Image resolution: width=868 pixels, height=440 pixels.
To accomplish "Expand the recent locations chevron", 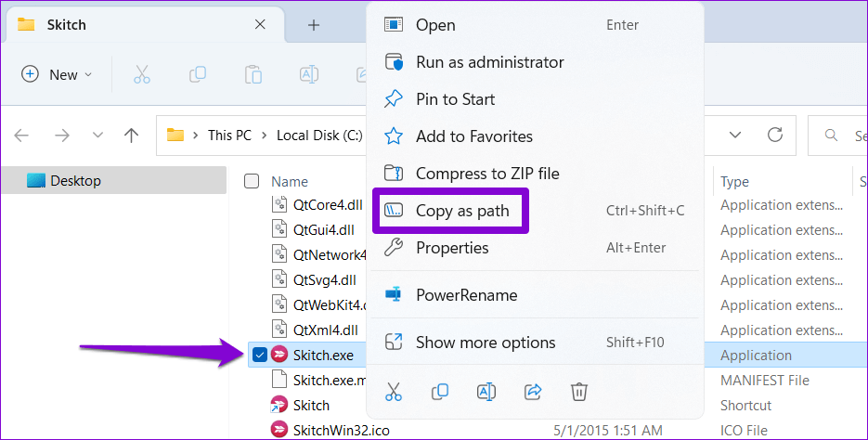I will pos(97,135).
